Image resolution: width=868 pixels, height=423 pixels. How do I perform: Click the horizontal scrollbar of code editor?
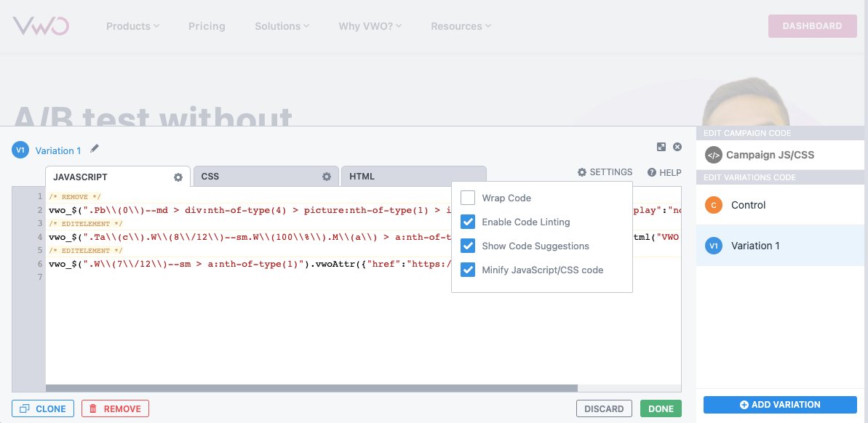coord(311,388)
